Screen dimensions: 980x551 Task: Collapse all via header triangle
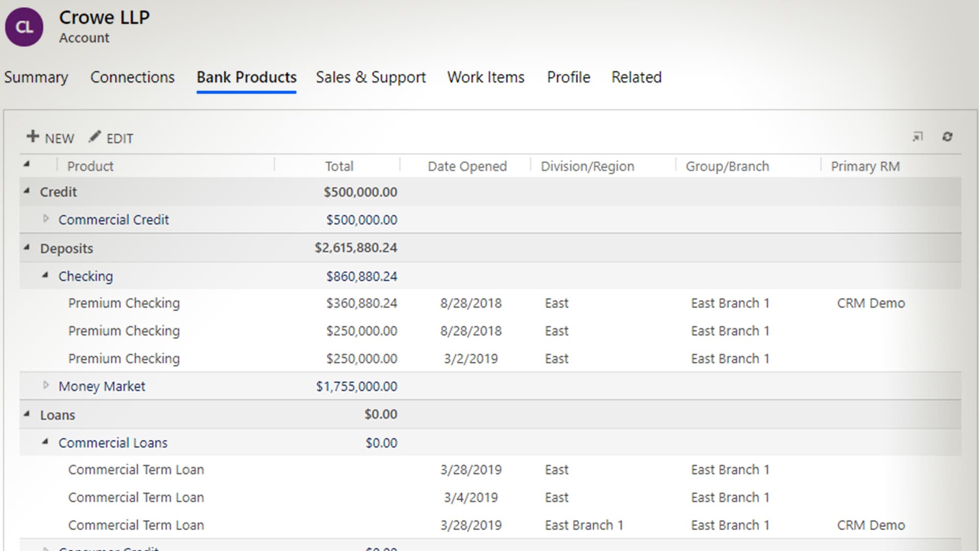[x=27, y=164]
